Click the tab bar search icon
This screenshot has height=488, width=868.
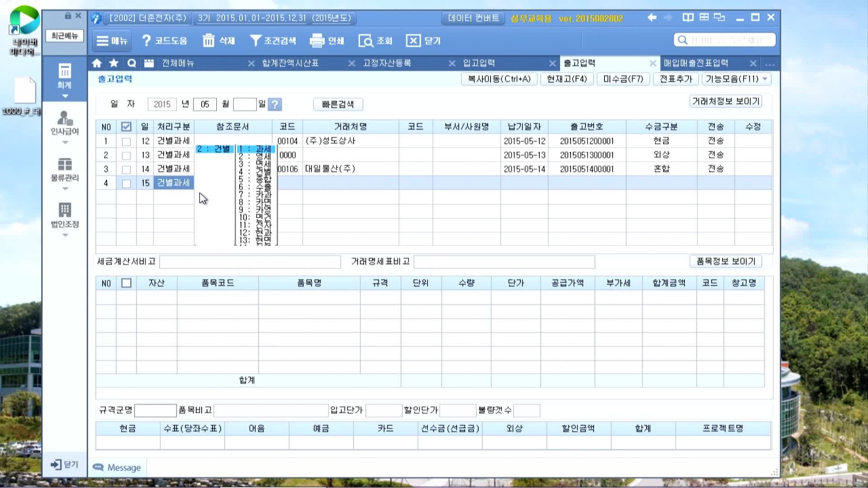click(132, 63)
